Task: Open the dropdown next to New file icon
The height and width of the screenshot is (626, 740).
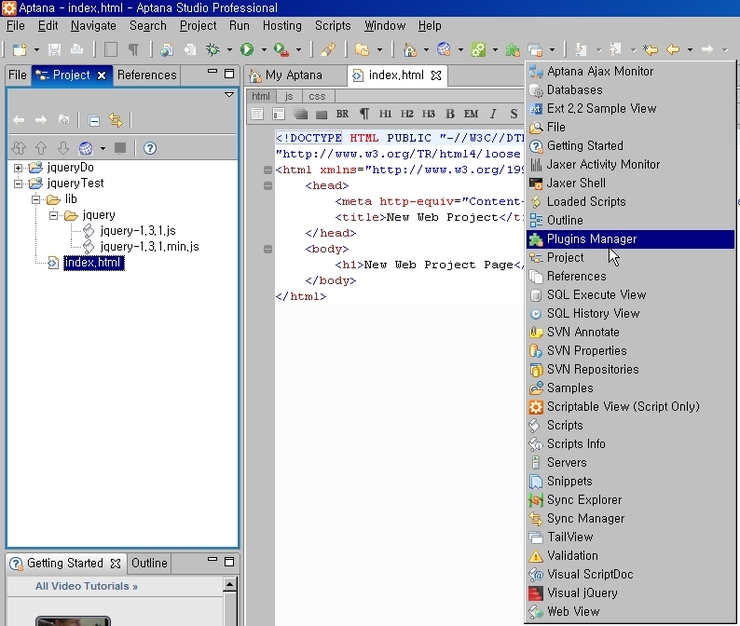Action: [36, 50]
